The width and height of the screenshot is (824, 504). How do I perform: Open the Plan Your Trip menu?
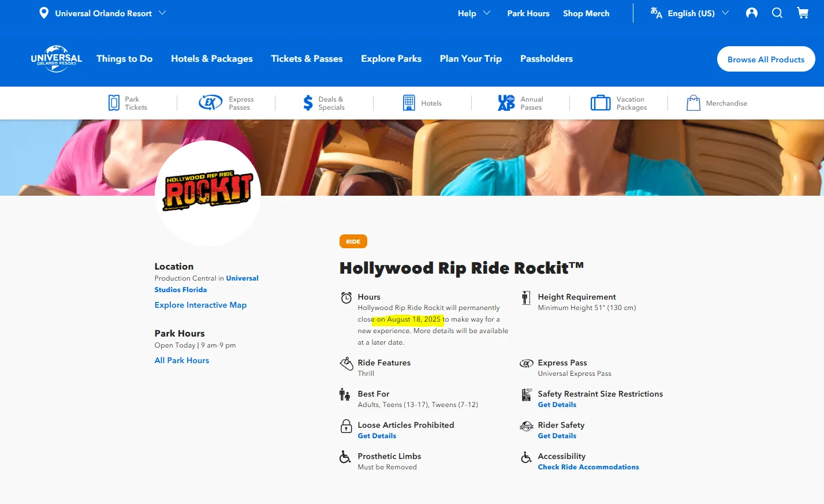pos(471,59)
